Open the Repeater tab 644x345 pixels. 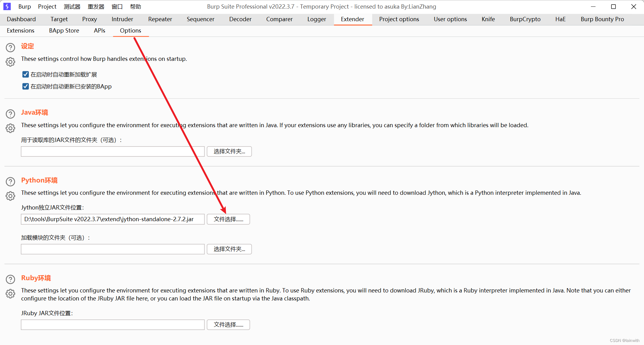click(160, 19)
